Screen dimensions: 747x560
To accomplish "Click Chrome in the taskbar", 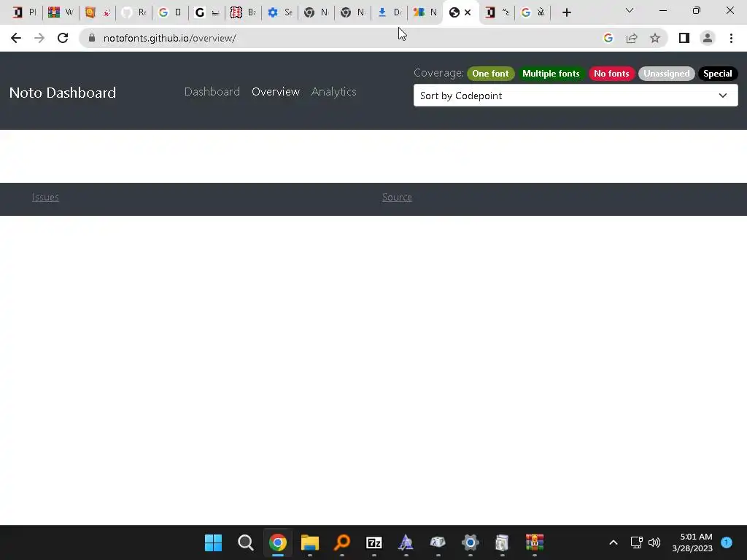I will pos(278,542).
